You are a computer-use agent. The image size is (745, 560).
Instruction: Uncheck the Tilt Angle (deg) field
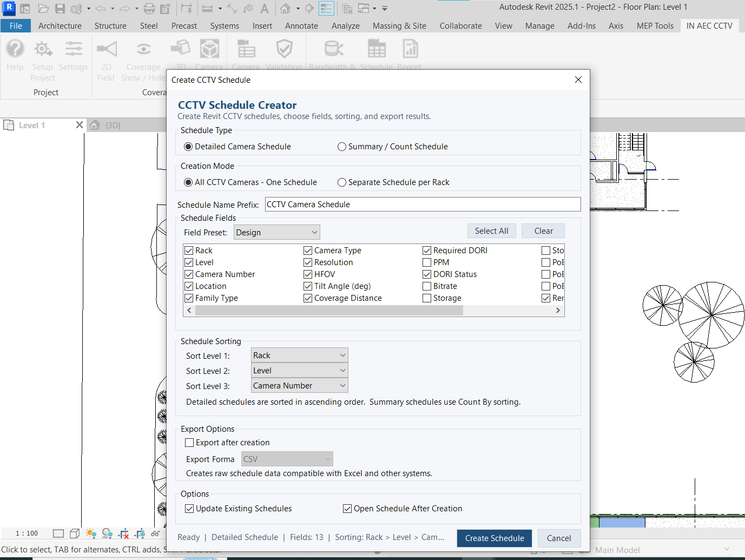pyautogui.click(x=308, y=286)
